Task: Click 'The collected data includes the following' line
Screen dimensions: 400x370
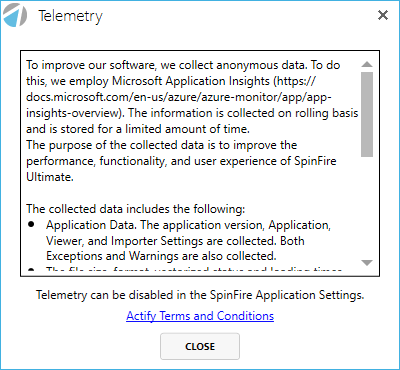Action: 136,209
